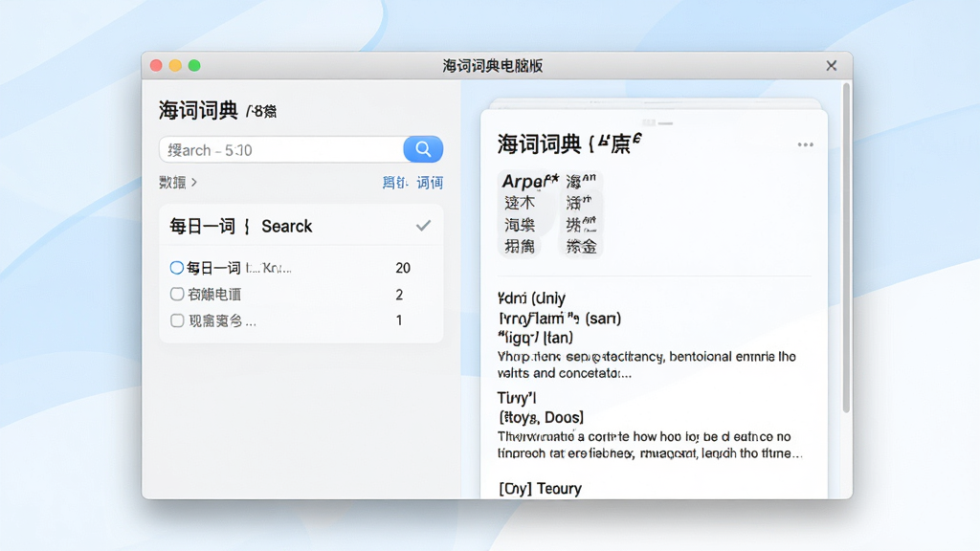
Task: Select the 每日一词 radio option with count 20
Action: [177, 268]
